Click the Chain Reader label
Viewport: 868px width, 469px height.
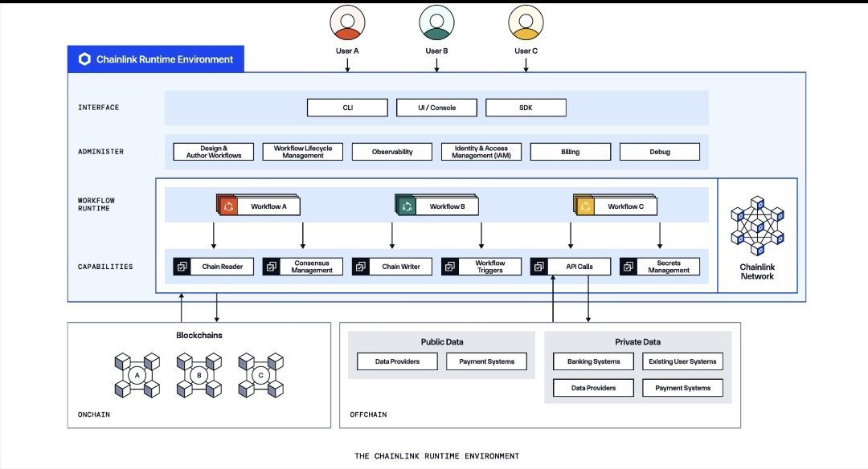point(222,267)
